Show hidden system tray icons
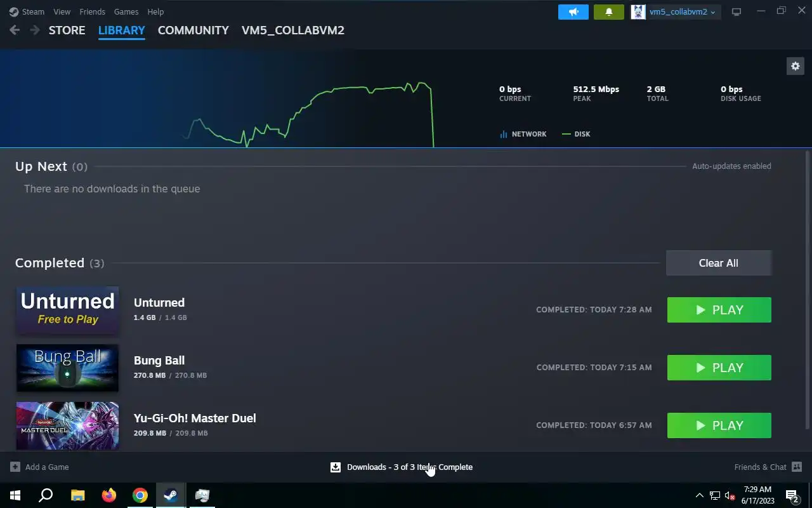 tap(700, 495)
